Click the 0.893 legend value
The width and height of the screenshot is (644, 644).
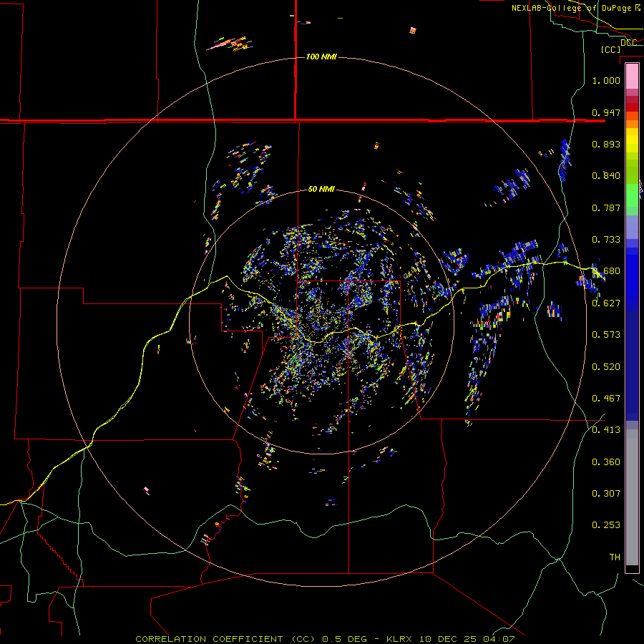coord(606,144)
